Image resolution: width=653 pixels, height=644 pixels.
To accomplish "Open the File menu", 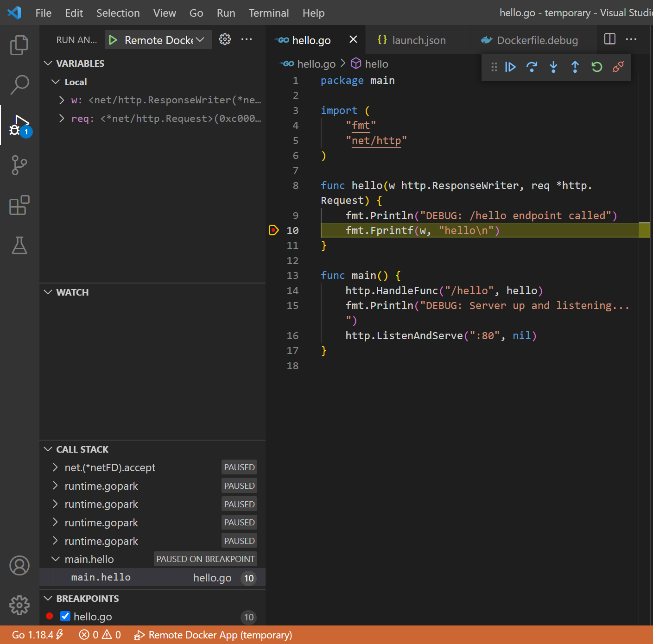I will 44,13.
